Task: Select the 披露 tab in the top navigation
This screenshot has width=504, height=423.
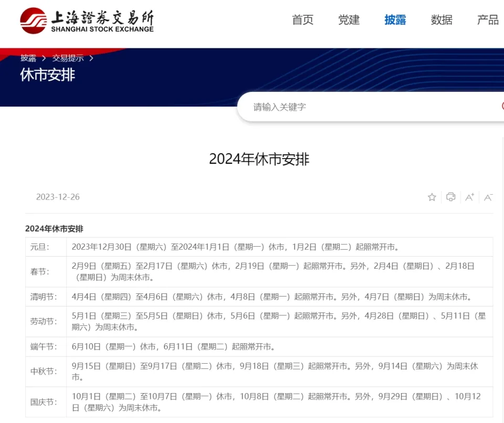Action: pos(395,20)
